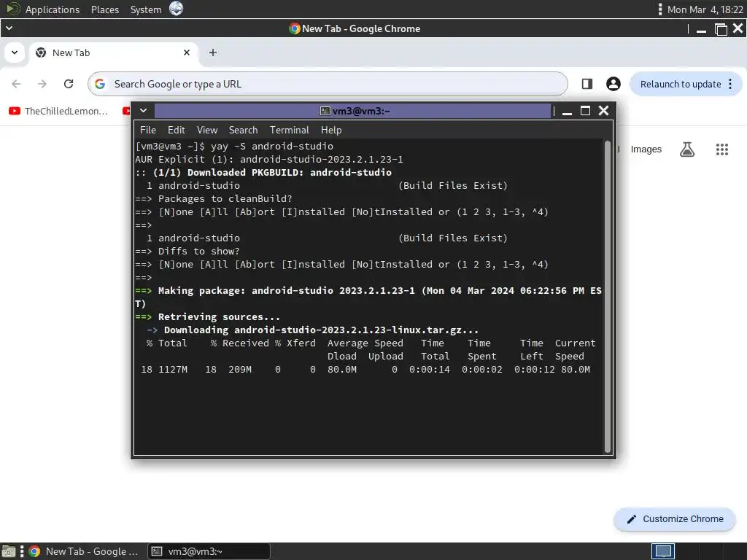
Task: Toggle Chrome side panel icon
Action: [587, 84]
